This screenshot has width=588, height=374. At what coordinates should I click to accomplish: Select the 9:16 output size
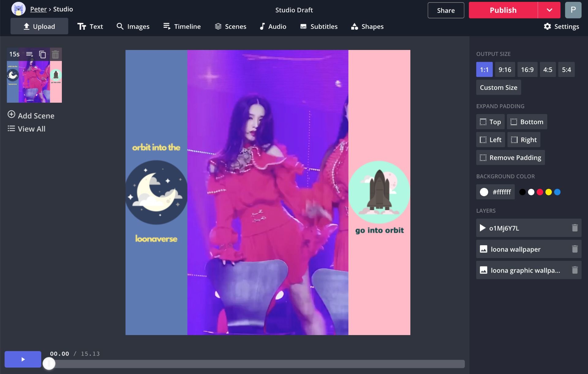pyautogui.click(x=505, y=70)
